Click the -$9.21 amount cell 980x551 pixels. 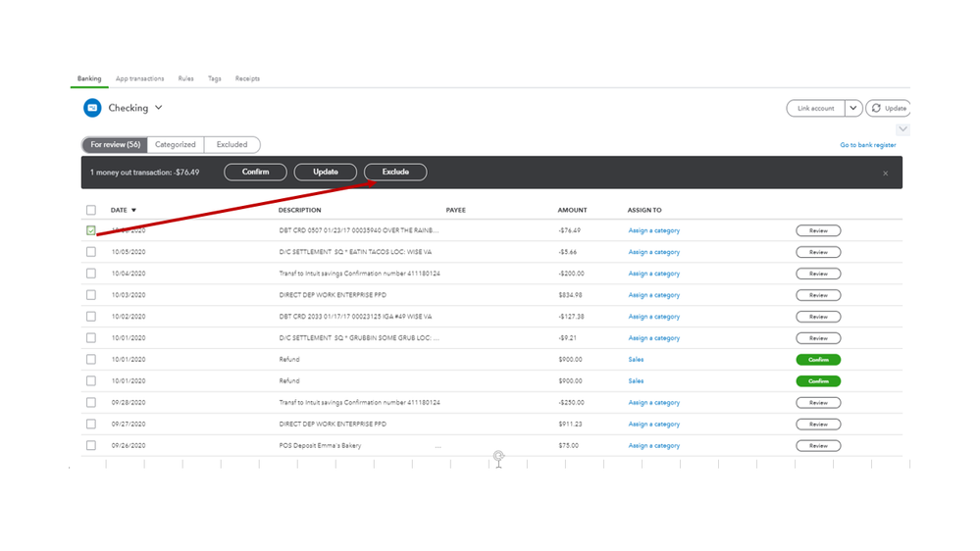tap(568, 338)
